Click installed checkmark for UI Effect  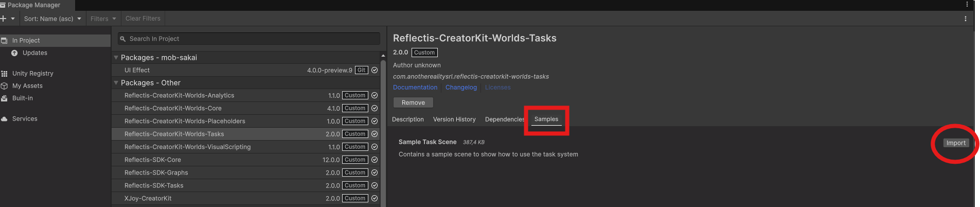[x=375, y=71]
